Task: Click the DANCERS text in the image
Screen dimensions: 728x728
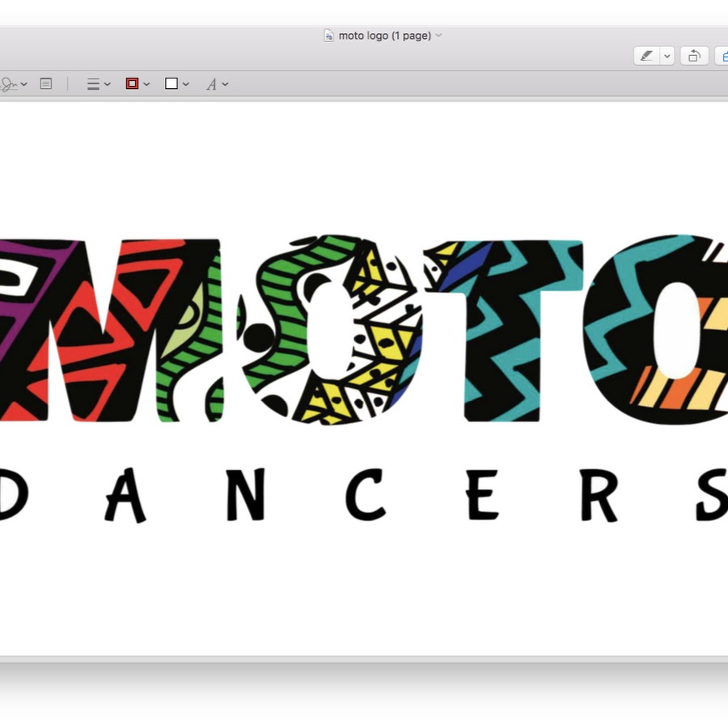Action: pos(364,495)
